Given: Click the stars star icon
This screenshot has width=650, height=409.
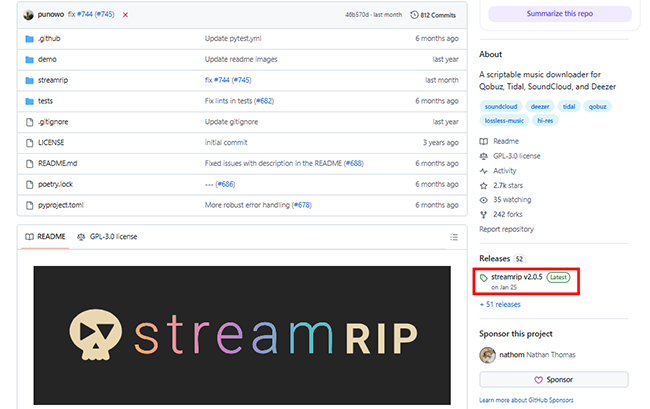Looking at the screenshot, I should pyautogui.click(x=483, y=186).
